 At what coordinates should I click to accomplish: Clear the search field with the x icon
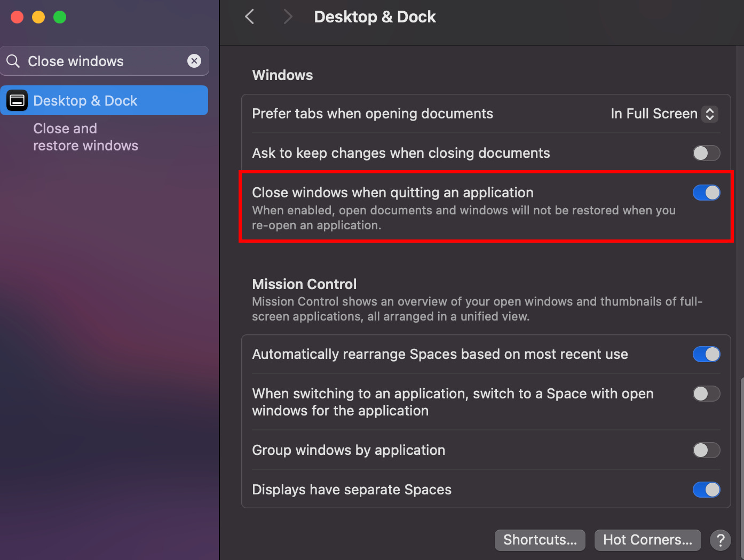coord(194,61)
